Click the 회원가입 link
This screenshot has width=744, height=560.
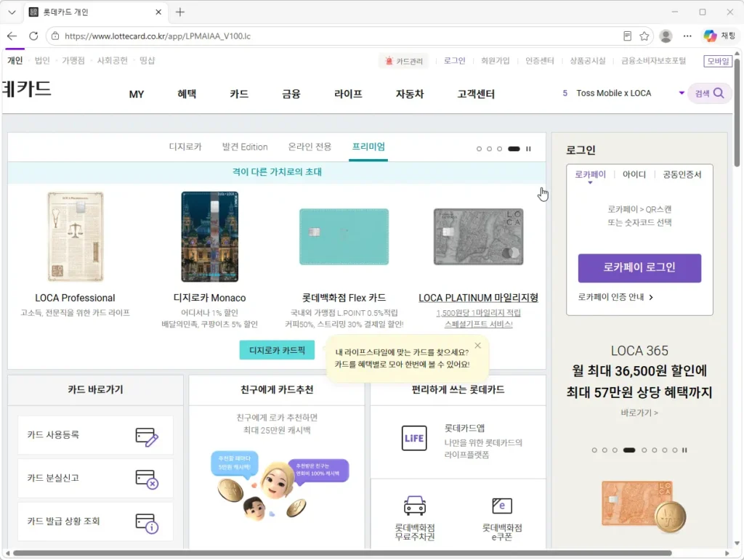[x=495, y=61]
